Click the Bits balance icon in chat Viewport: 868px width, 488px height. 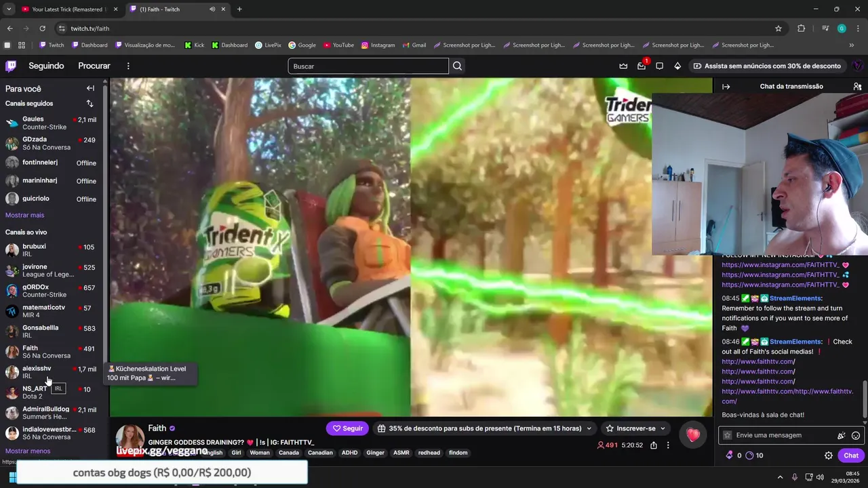click(730, 455)
